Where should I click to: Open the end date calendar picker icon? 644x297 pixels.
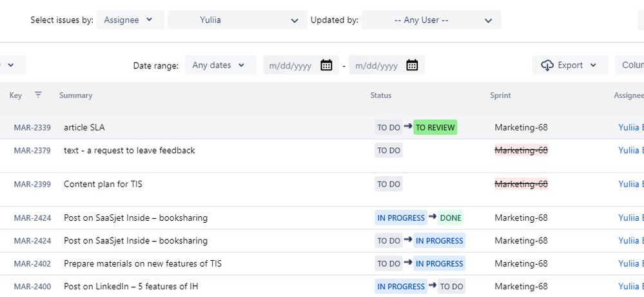(412, 65)
